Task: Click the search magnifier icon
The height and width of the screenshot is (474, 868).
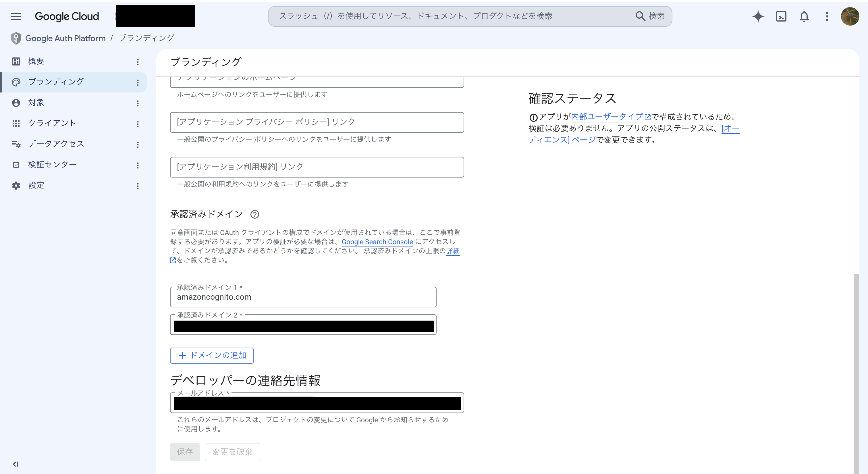Action: (640, 16)
